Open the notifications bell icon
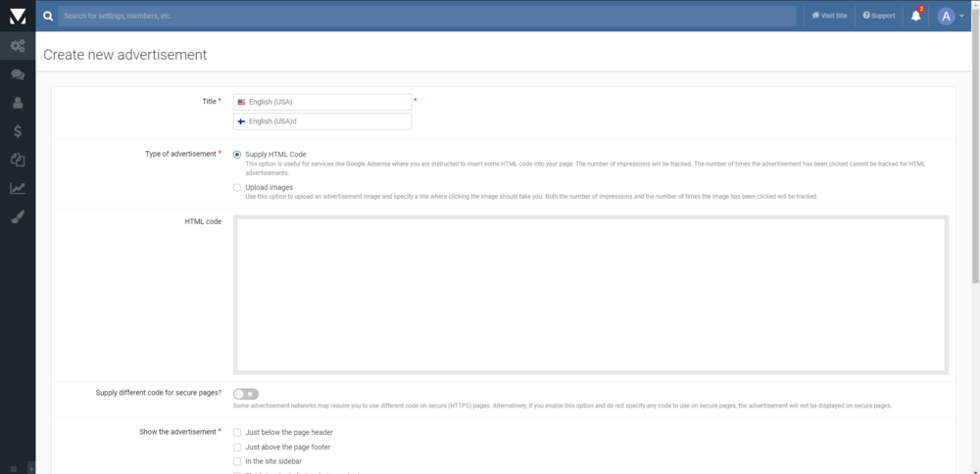980x474 pixels. [916, 16]
